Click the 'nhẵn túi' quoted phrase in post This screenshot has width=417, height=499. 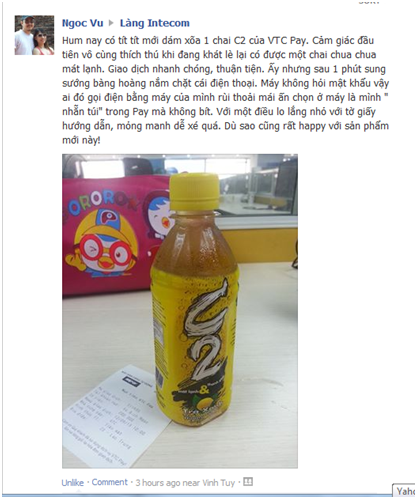click(x=82, y=112)
